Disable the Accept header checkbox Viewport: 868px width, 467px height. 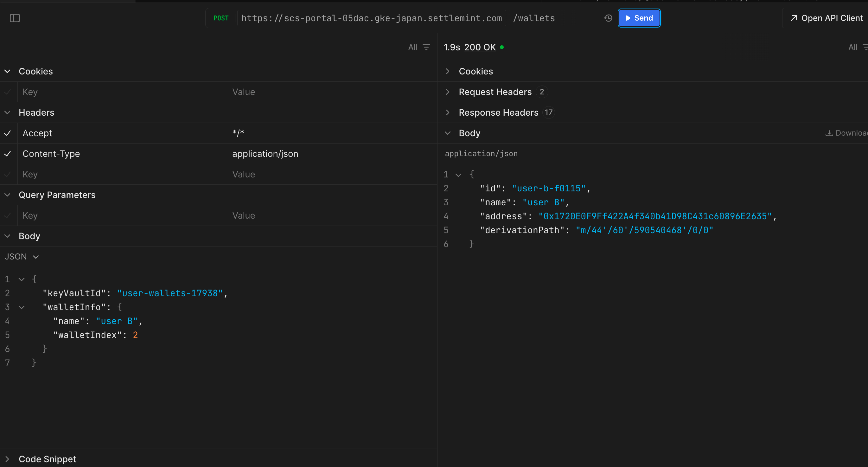click(x=8, y=133)
